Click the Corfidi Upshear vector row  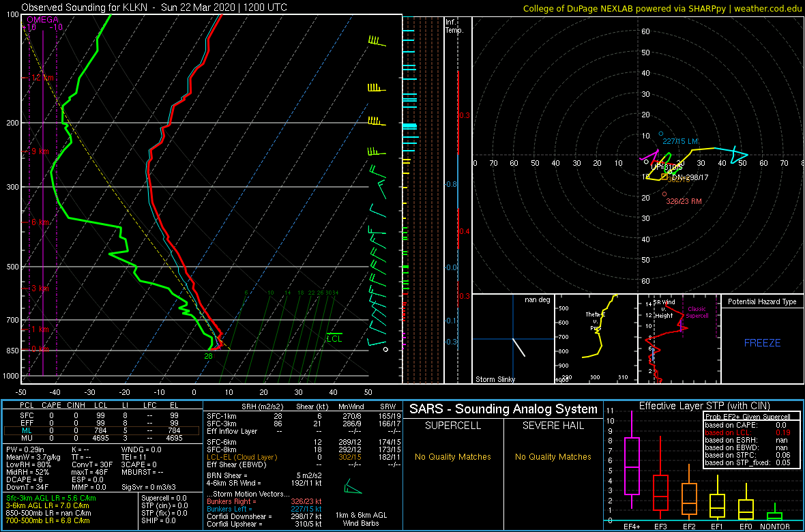coord(264,523)
